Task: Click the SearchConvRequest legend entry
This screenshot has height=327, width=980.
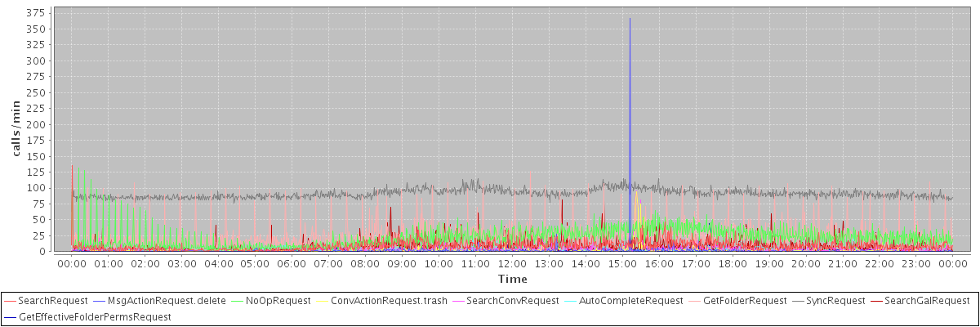Action: coord(511,301)
